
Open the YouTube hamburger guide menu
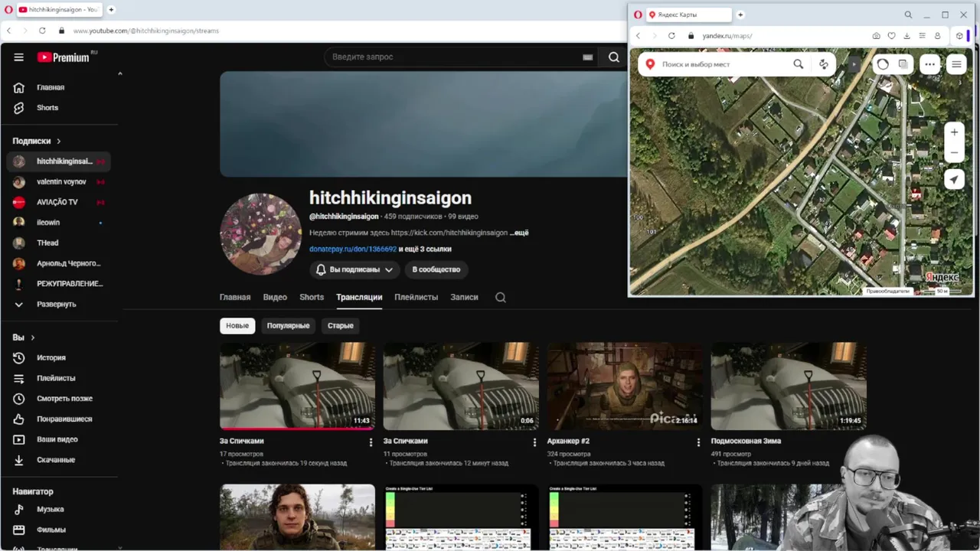pos(19,57)
